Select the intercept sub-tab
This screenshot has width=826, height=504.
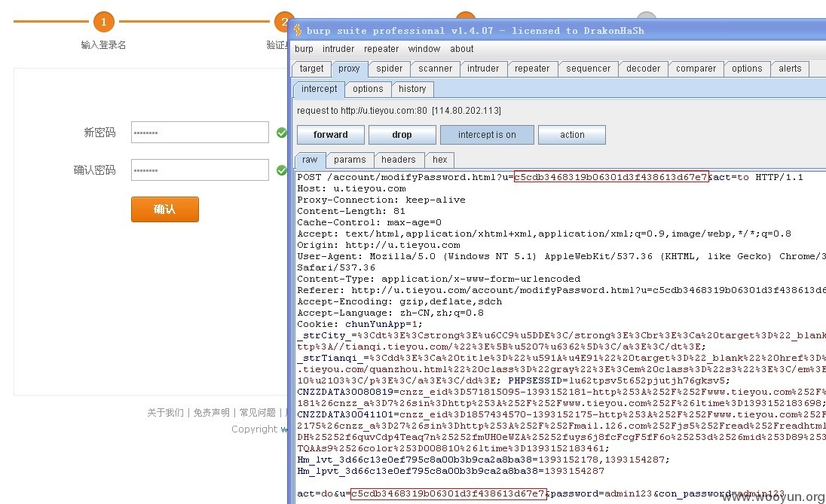pos(320,89)
